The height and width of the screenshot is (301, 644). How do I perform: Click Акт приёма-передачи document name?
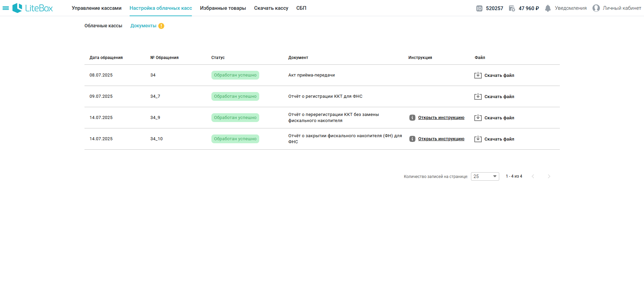pyautogui.click(x=311, y=75)
